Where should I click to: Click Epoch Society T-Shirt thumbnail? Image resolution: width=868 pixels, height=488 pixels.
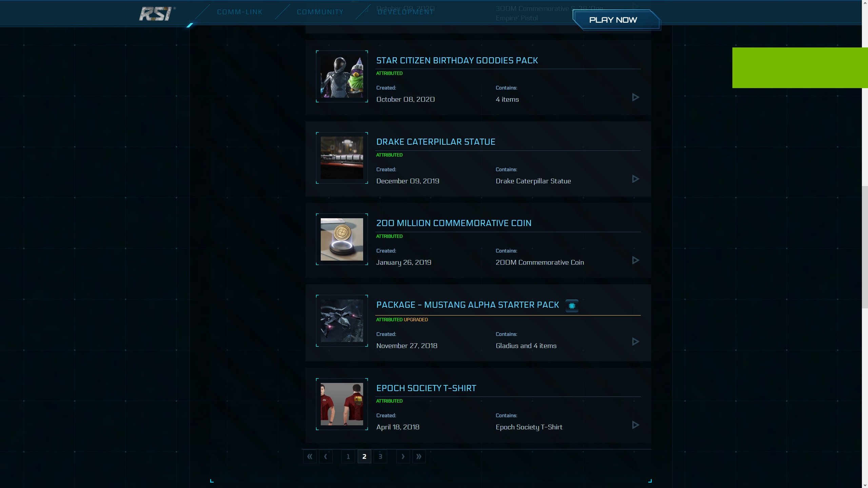pyautogui.click(x=342, y=404)
